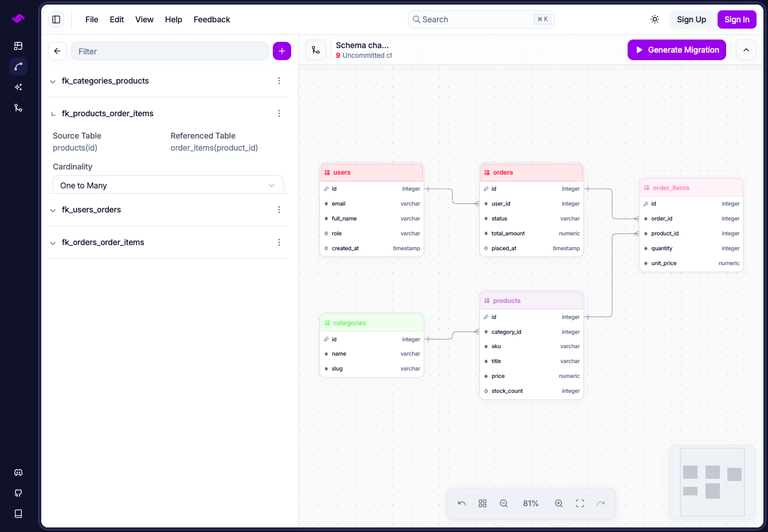
Task: Auto-arrange the tables with the grid icon
Action: click(483, 503)
